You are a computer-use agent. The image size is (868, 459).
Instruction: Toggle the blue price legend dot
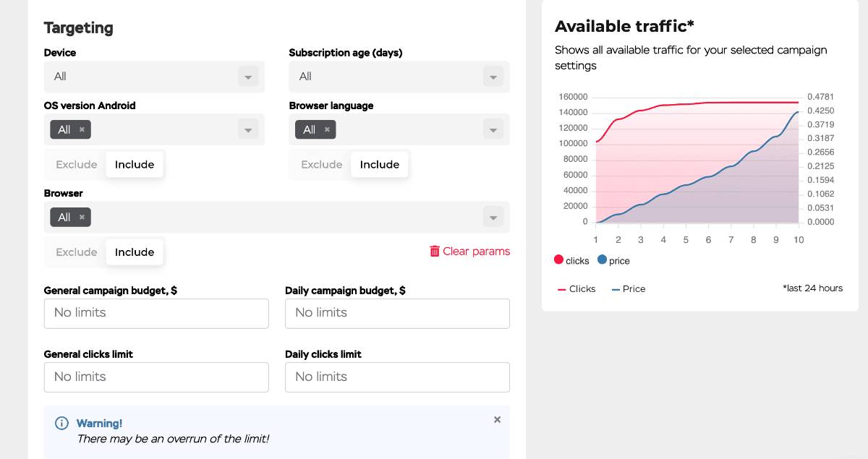tap(602, 260)
